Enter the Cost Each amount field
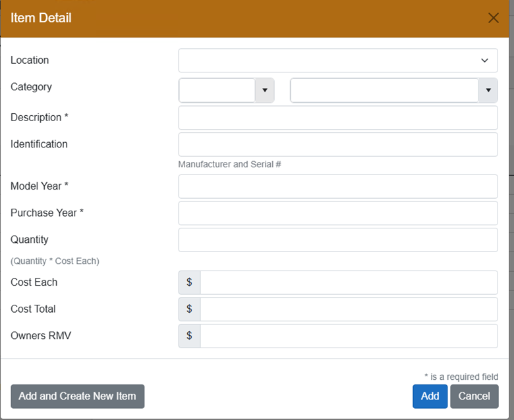 [349, 282]
